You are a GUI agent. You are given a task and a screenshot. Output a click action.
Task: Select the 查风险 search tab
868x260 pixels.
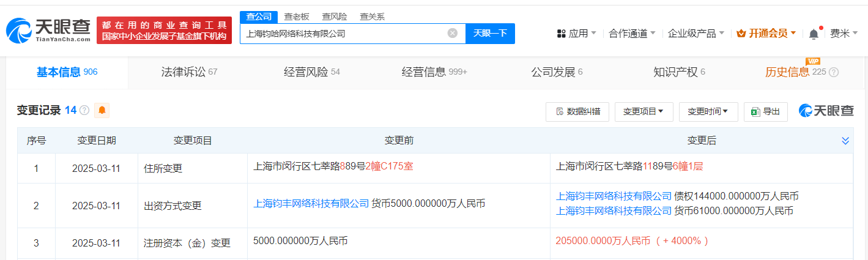(x=334, y=17)
